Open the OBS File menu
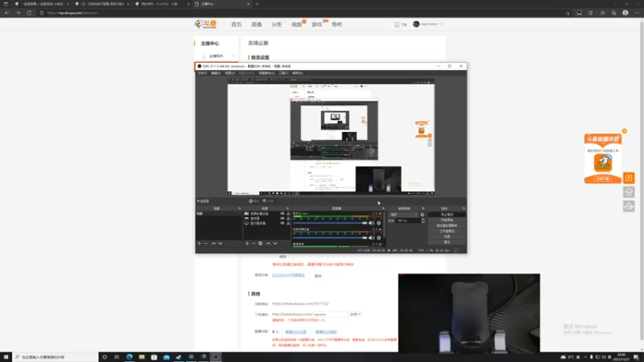 coord(203,73)
